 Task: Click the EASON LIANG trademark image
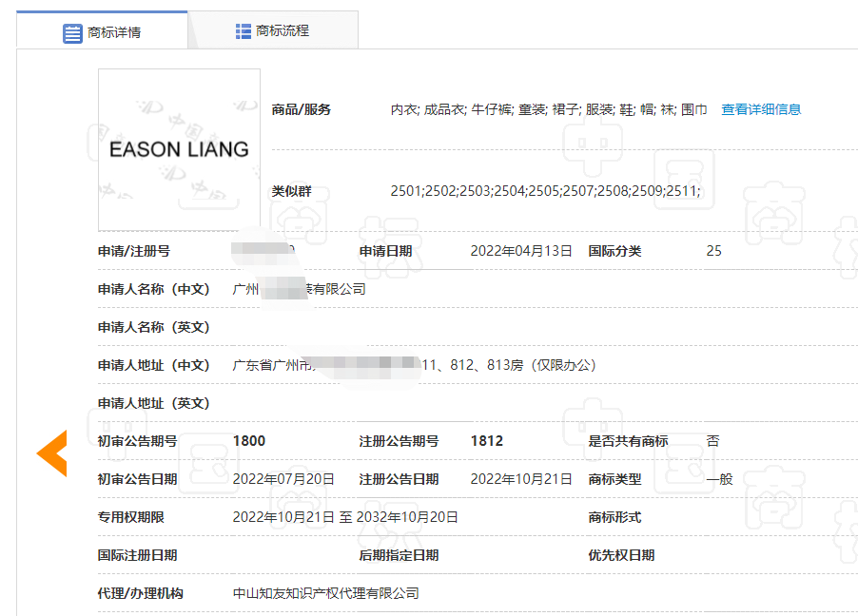(179, 149)
